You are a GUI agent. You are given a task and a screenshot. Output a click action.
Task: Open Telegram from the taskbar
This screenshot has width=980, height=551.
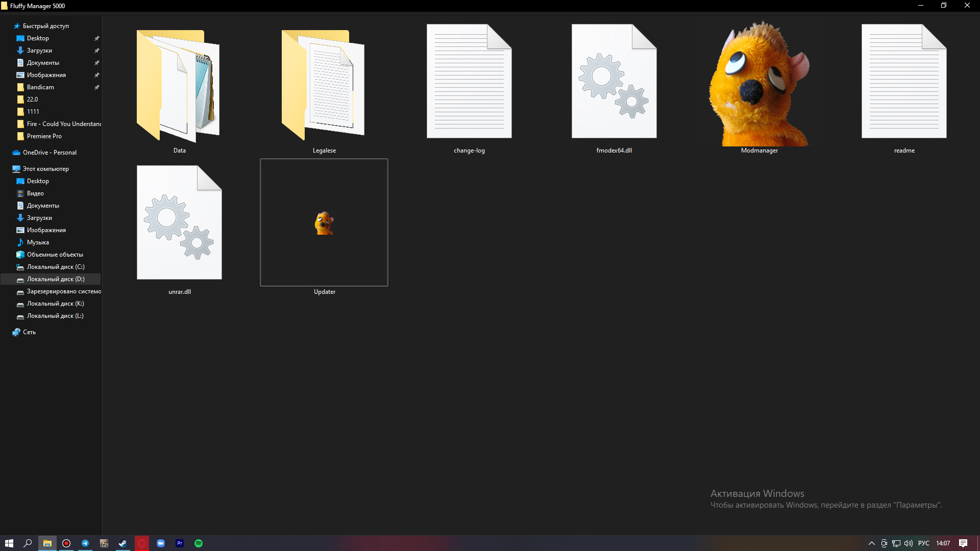[85, 543]
